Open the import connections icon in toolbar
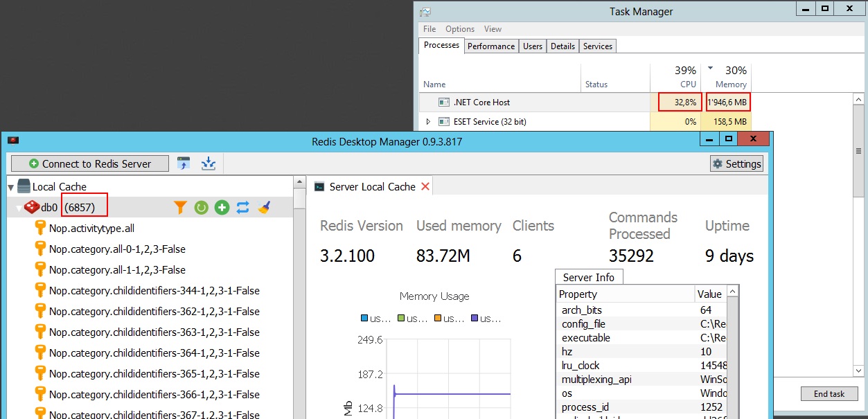This screenshot has width=868, height=419. coord(184,163)
